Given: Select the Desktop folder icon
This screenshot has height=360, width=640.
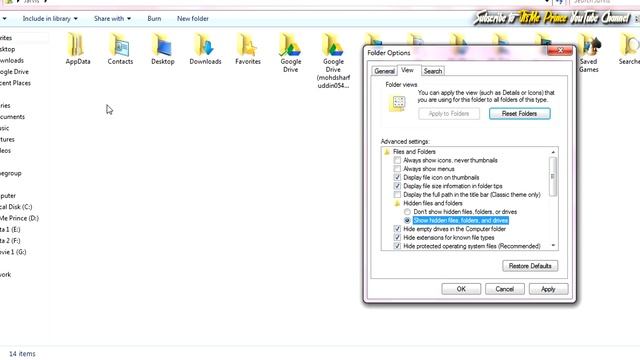Looking at the screenshot, I should click(162, 44).
